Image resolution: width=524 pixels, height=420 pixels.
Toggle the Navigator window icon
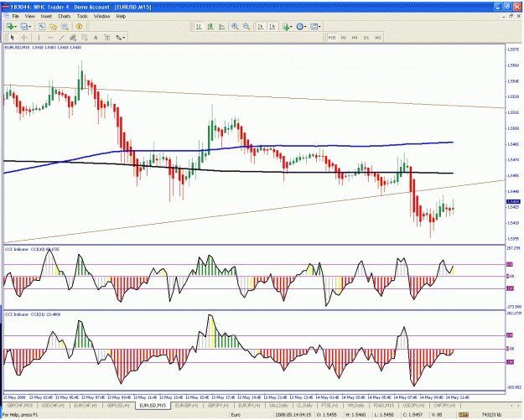click(53, 26)
